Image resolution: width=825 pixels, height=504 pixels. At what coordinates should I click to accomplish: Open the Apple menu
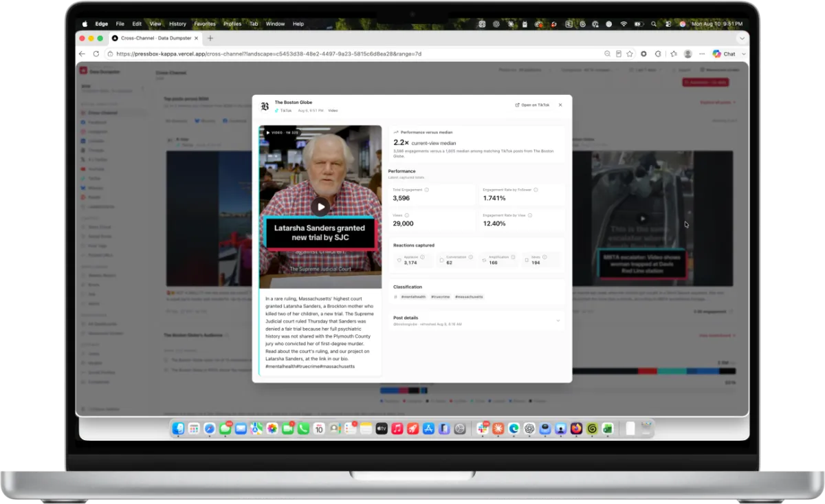tap(84, 23)
